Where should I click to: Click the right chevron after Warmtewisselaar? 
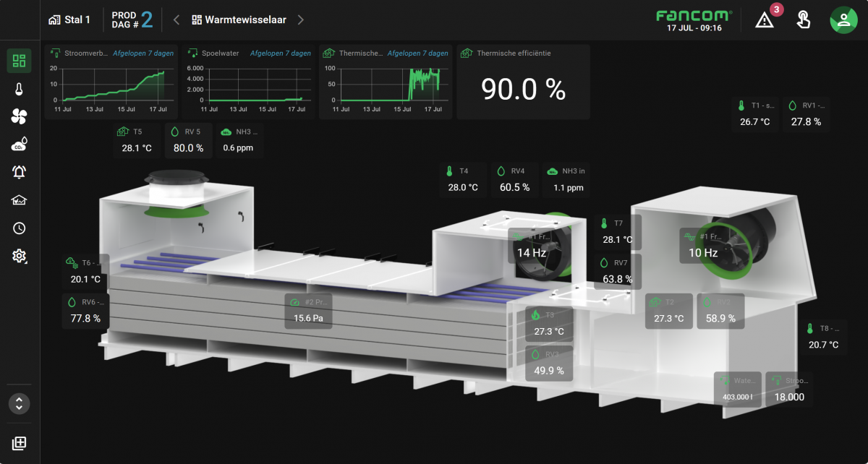pos(302,20)
